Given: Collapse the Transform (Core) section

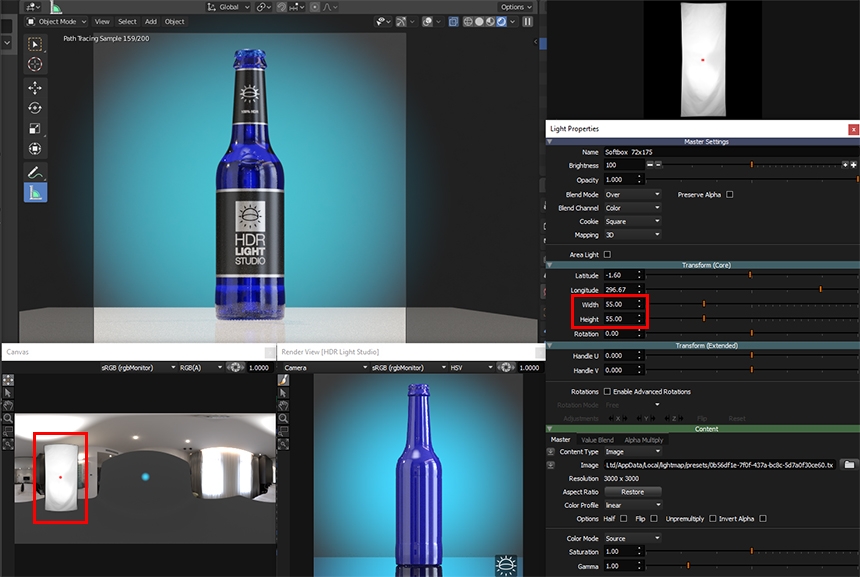Looking at the screenshot, I should 550,265.
